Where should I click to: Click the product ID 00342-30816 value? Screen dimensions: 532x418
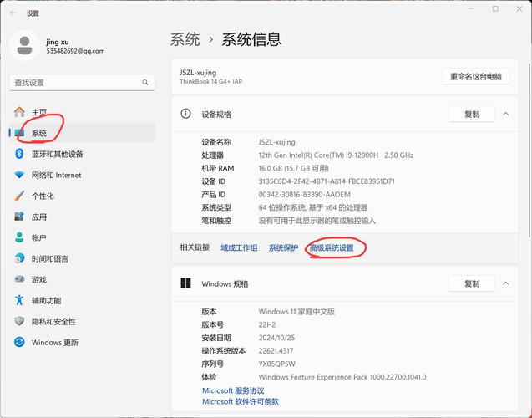pos(304,195)
